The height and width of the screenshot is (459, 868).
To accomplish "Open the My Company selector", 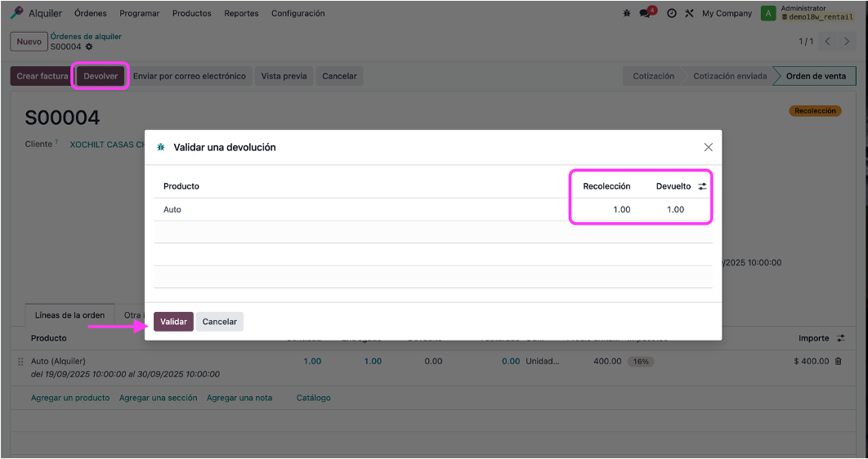I will pos(727,13).
